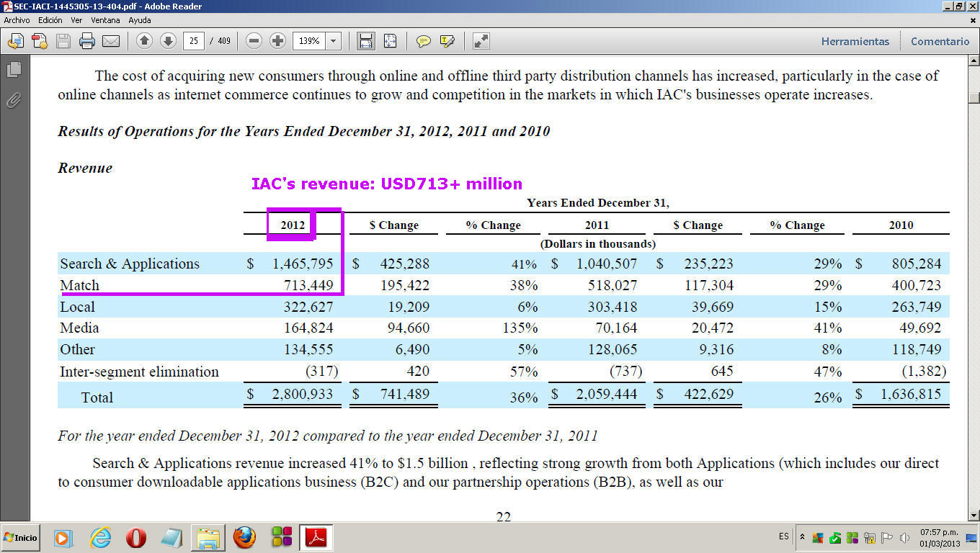Open the Edición menu

pos(50,20)
